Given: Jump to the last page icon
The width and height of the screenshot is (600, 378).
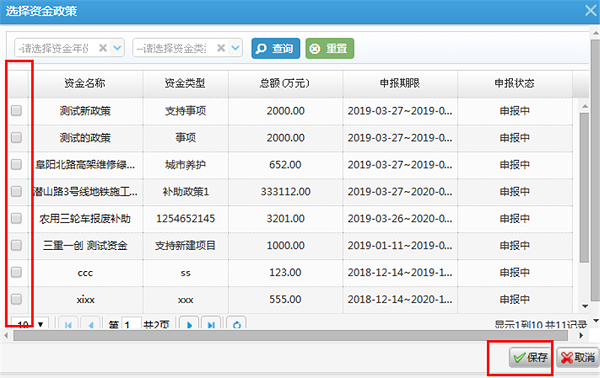Looking at the screenshot, I should click(211, 324).
